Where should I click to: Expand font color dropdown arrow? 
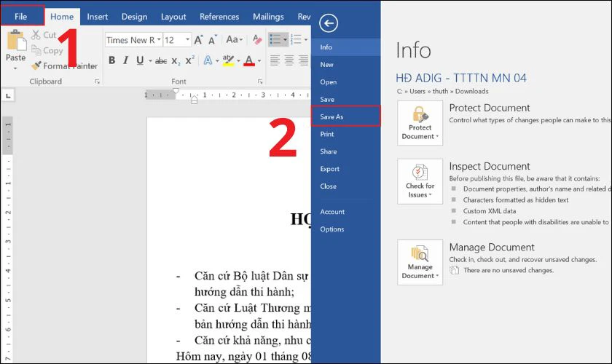pyautogui.click(x=259, y=61)
